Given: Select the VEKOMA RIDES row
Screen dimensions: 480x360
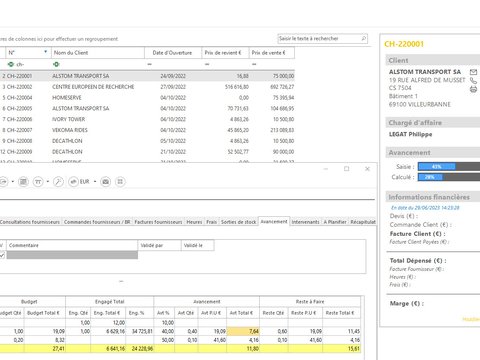Looking at the screenshot, I should [x=147, y=130].
